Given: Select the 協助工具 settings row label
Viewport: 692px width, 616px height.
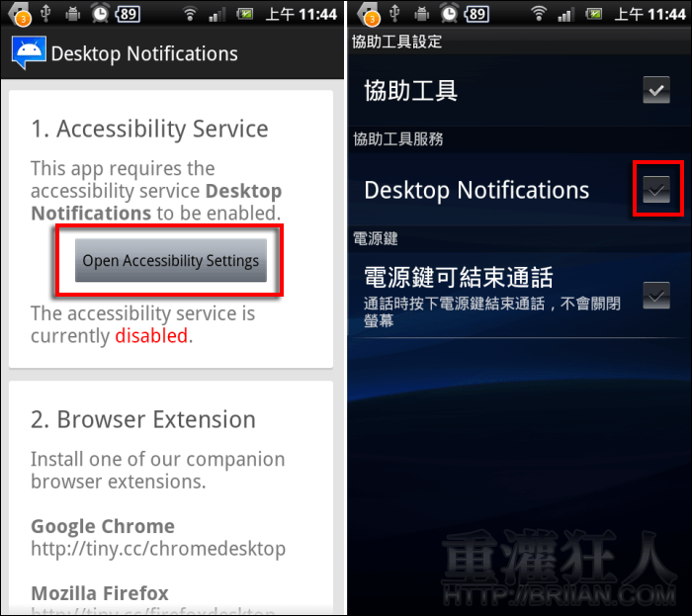Looking at the screenshot, I should [x=410, y=90].
